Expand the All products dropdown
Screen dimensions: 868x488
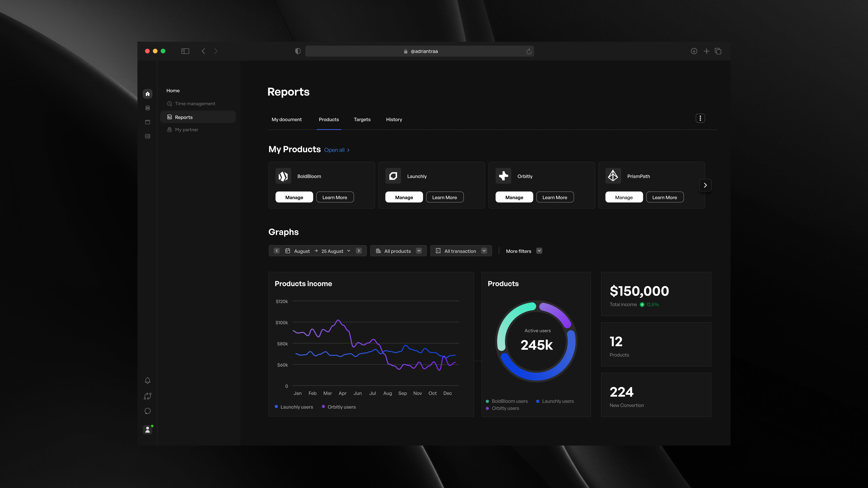pos(398,251)
